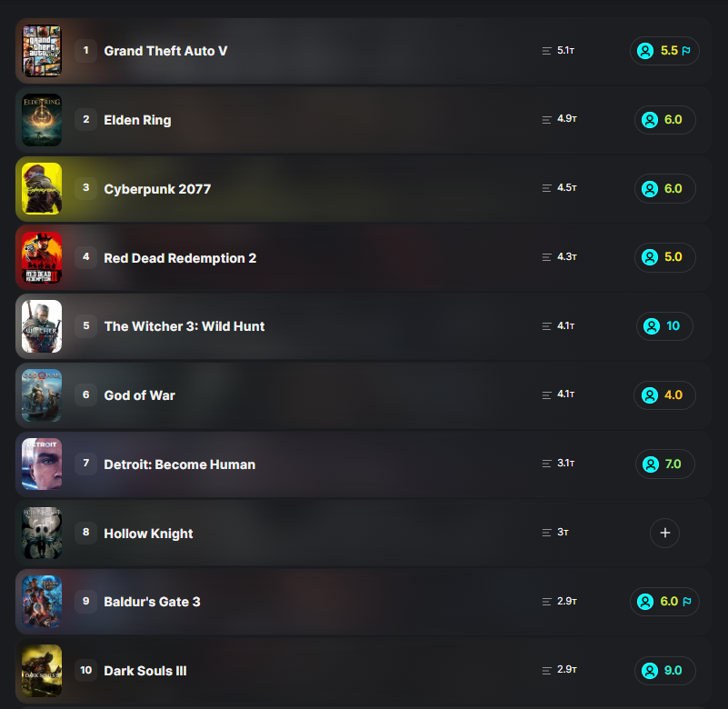
Task: Click the list icon beside Hollow Knight's 3т count
Action: click(546, 533)
